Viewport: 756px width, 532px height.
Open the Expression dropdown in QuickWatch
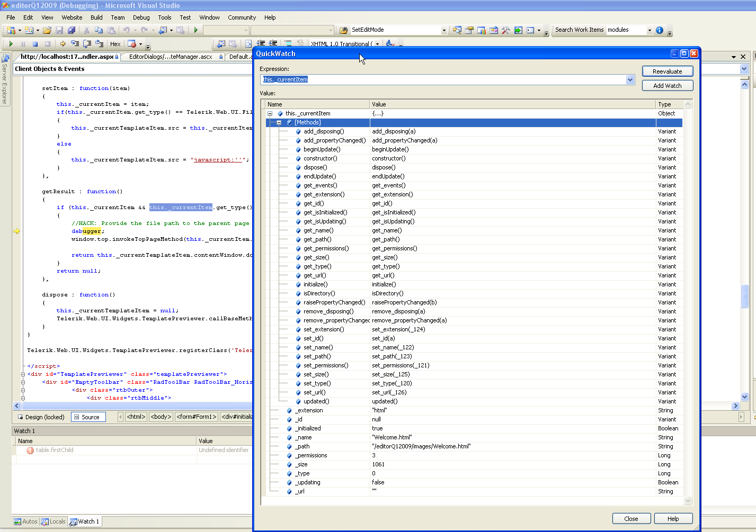click(630, 79)
